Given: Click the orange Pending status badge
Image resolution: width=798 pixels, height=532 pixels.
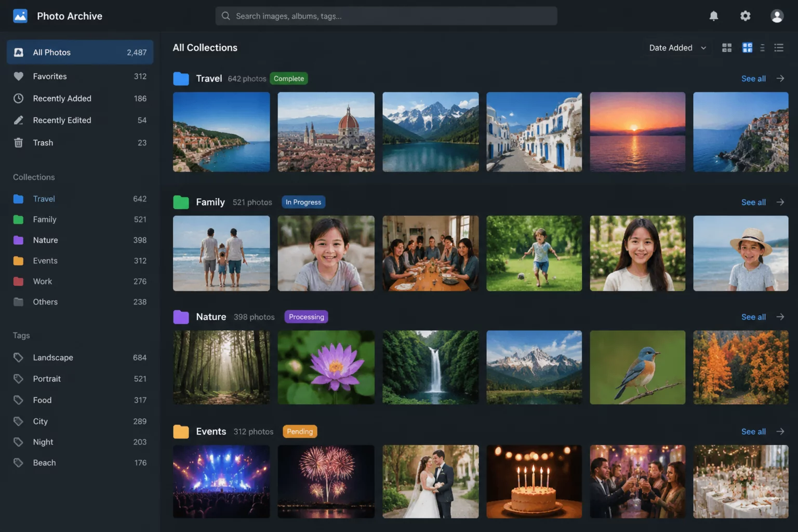Looking at the screenshot, I should pyautogui.click(x=300, y=432).
